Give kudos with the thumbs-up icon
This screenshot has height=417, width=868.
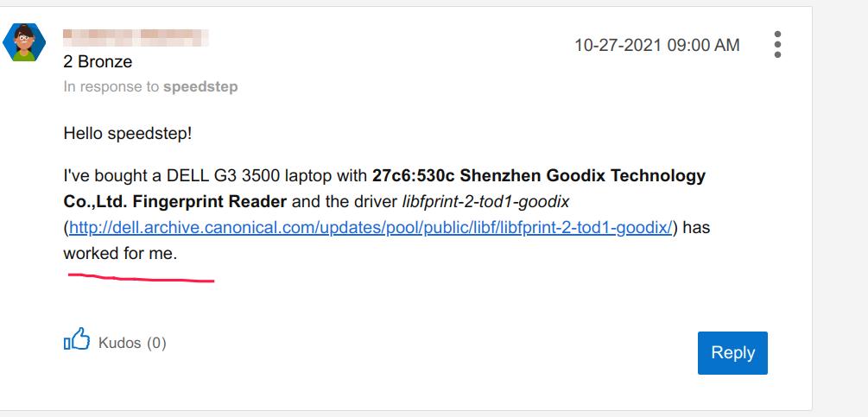point(77,339)
